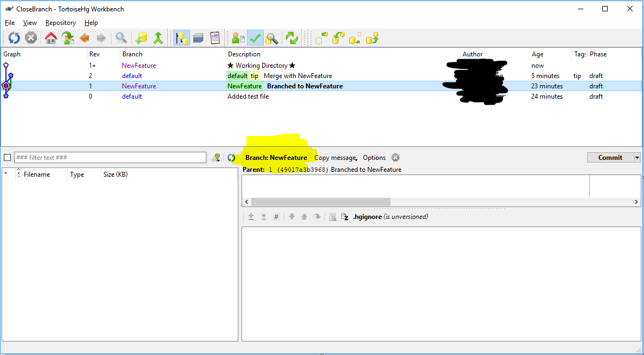644x355 pixels.
Task: Open the Help menu
Action: point(91,23)
